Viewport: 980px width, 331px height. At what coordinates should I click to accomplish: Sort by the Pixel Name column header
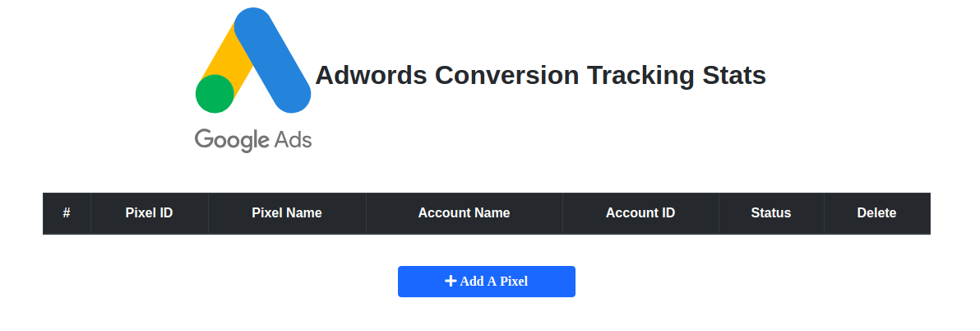coord(287,212)
